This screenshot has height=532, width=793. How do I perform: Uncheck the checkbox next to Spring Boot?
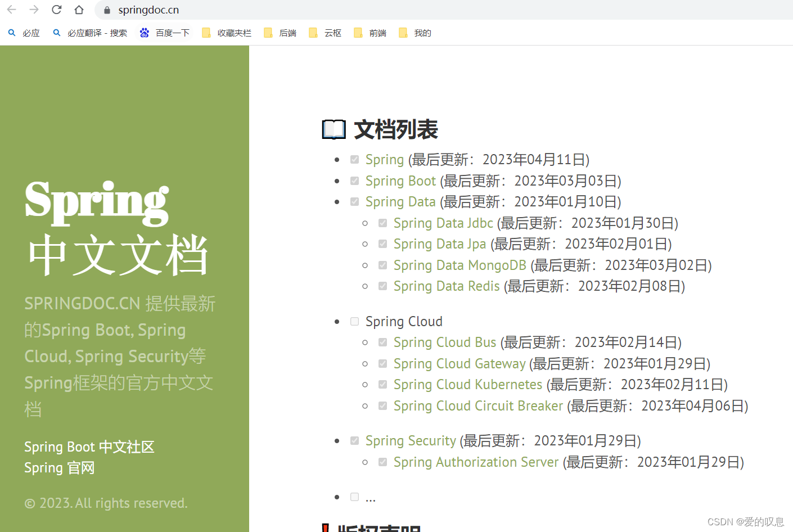coord(354,181)
